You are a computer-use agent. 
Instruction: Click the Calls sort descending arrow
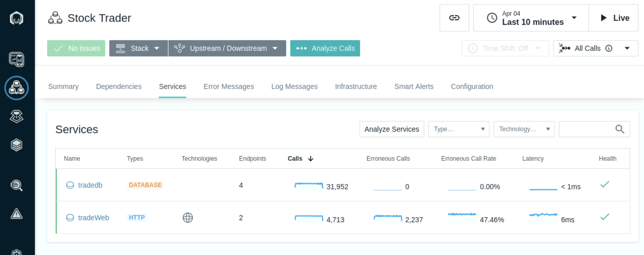coord(311,159)
